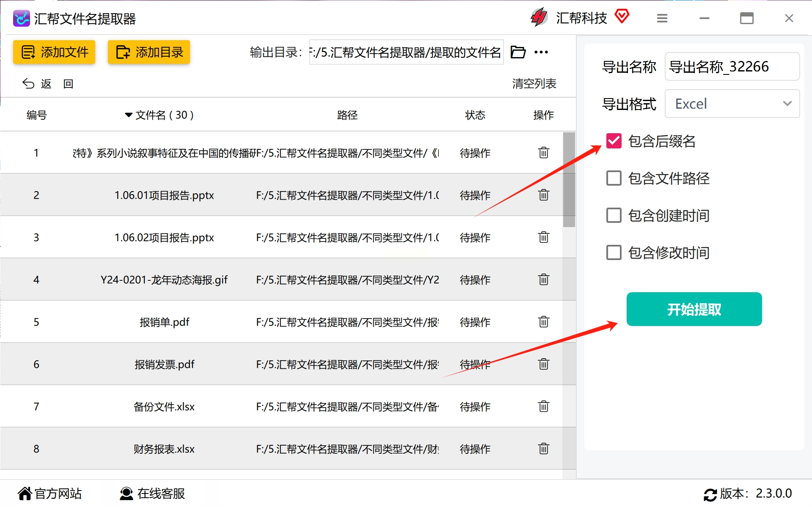Viewport: 812px width, 507px height.
Task: Enable the 包含文件路径 checkbox
Action: [x=614, y=178]
